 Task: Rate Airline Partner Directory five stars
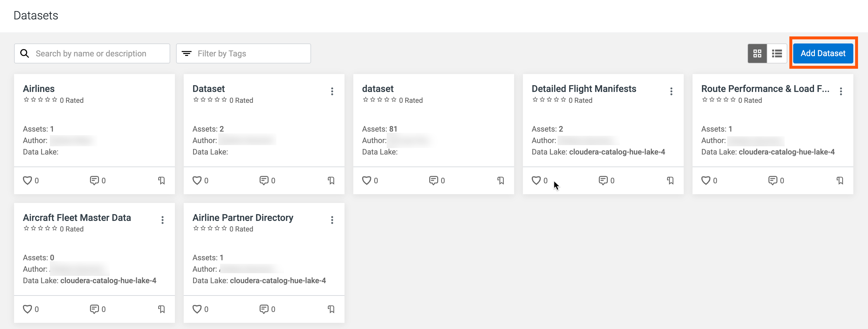coord(224,229)
